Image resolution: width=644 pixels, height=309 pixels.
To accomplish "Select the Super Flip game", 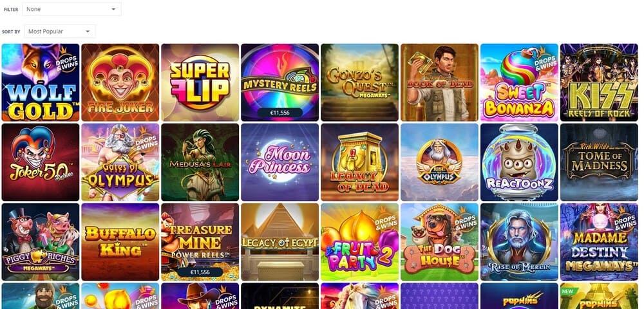I will click(200, 82).
